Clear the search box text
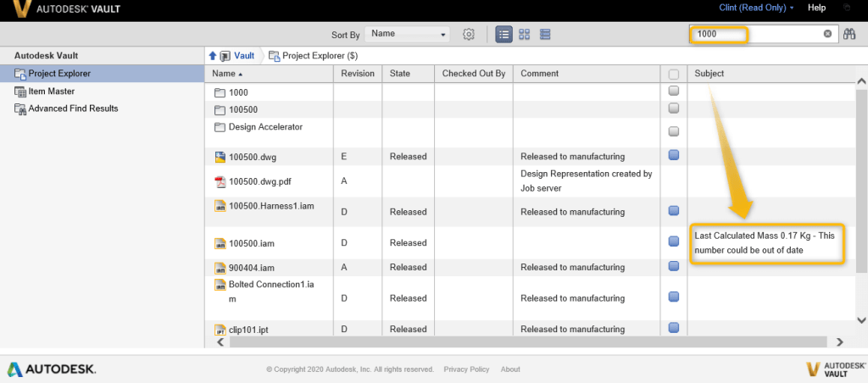The image size is (868, 383). pyautogui.click(x=827, y=35)
